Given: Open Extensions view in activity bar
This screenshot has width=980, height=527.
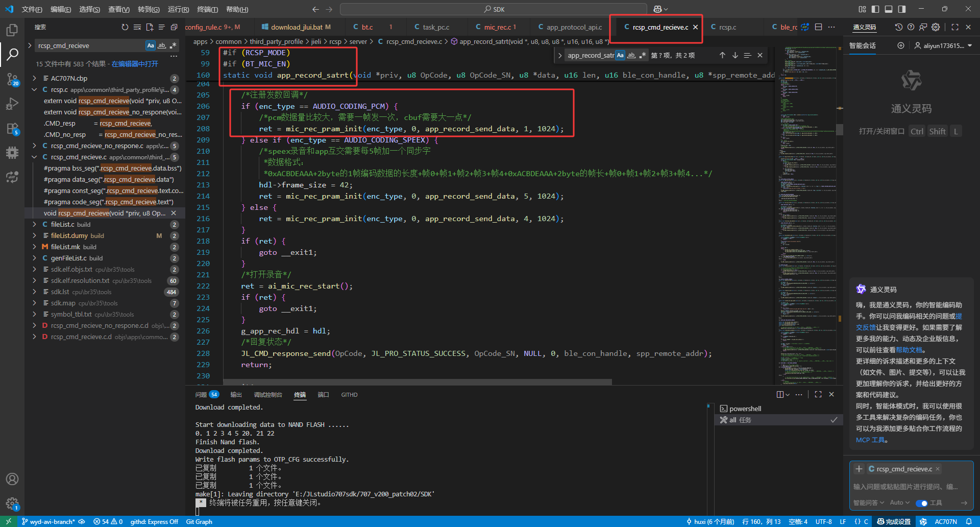Looking at the screenshot, I should pos(12,128).
